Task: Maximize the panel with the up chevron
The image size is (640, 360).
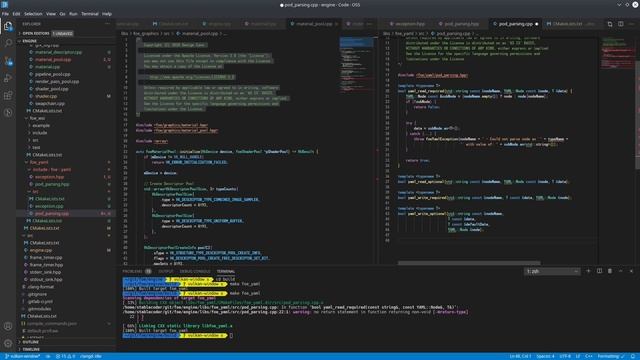Action: [x=621, y=271]
